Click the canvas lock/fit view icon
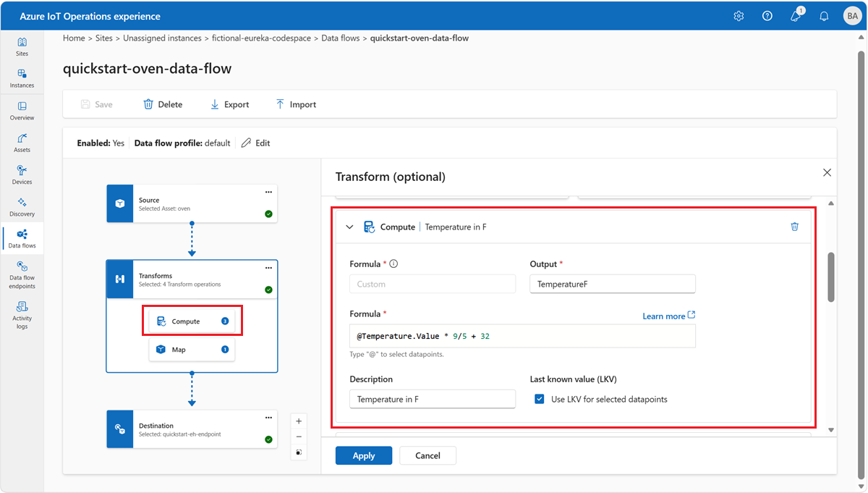Screen dimensions: 868x493 [x=299, y=452]
